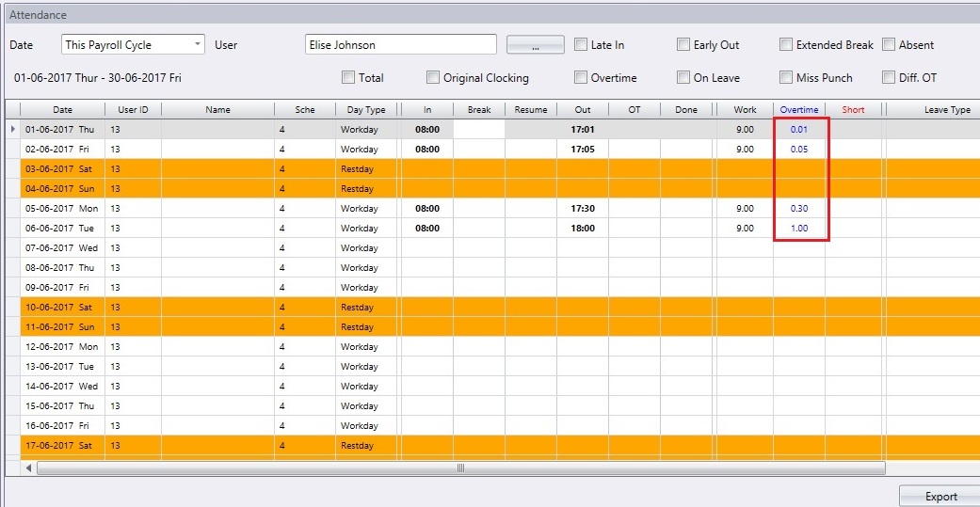The image size is (980, 507).
Task: Click In time 08:00 for 06-06-2017 Tue
Action: click(x=427, y=229)
